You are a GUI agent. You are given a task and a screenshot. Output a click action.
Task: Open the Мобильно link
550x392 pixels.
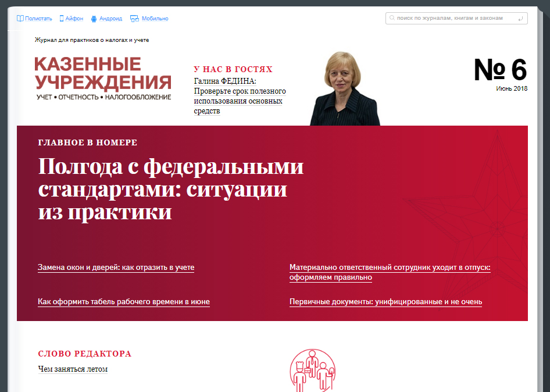tap(155, 19)
